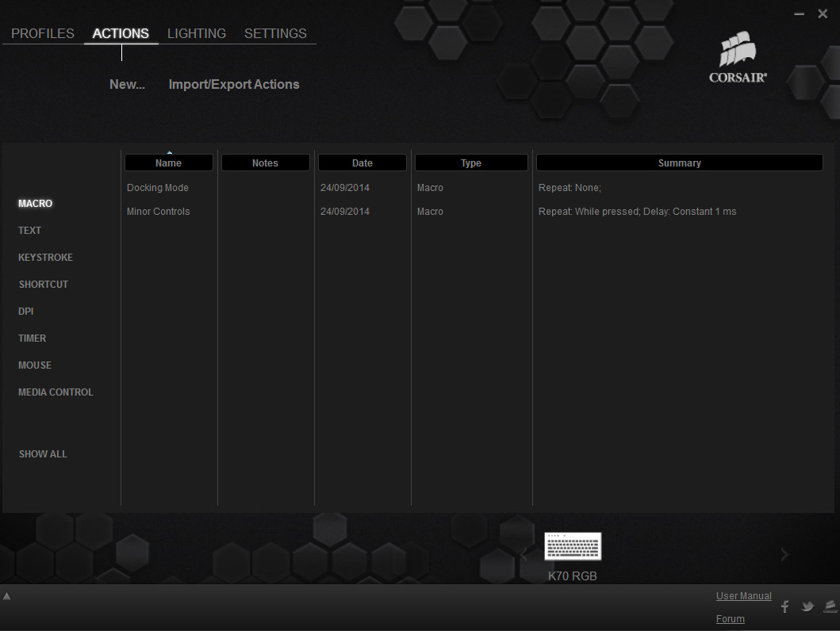
Task: Open the User Manual link
Action: click(743, 595)
